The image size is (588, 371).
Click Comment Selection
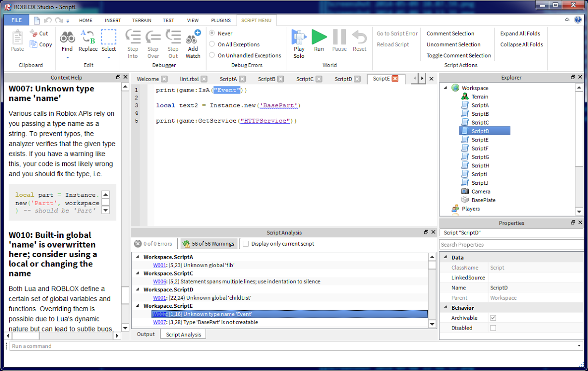pos(450,33)
